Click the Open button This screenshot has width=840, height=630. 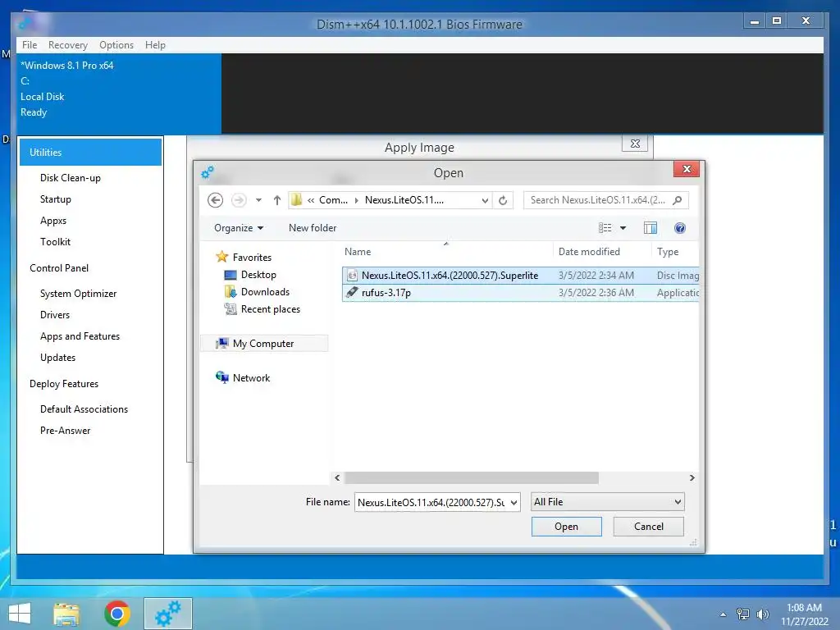point(566,527)
